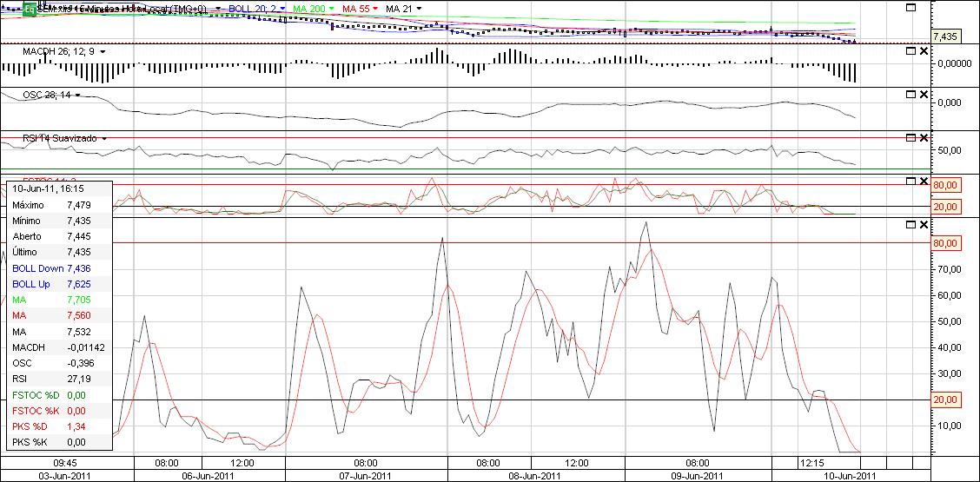
Task: Select the 'PKS %D 1,34' row
Action: click(x=59, y=426)
